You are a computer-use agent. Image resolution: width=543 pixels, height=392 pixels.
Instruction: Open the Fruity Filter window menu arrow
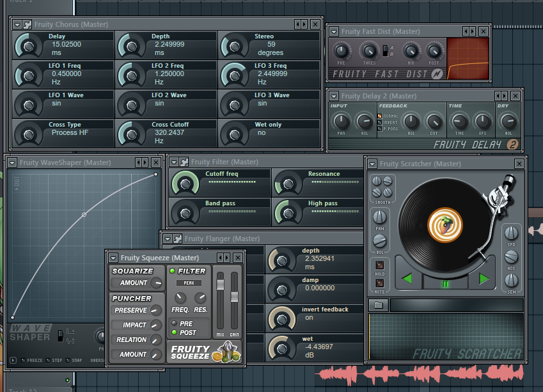click(x=174, y=162)
